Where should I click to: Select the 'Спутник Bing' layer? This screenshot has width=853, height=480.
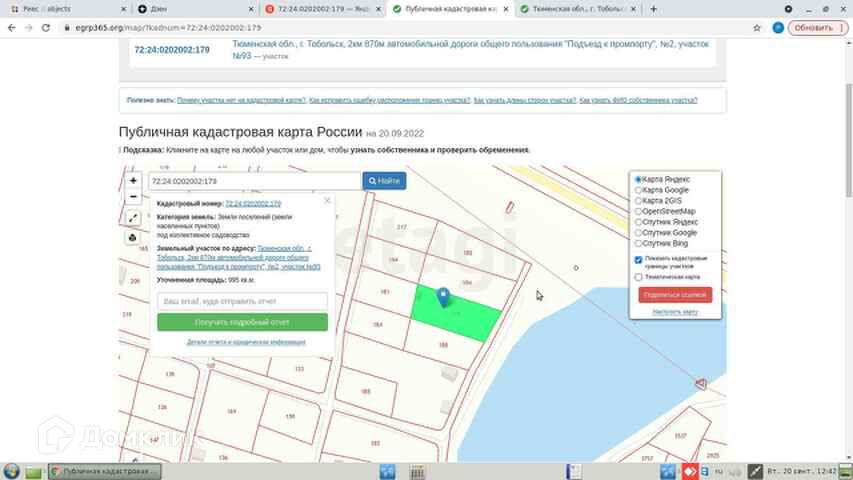[x=639, y=243]
